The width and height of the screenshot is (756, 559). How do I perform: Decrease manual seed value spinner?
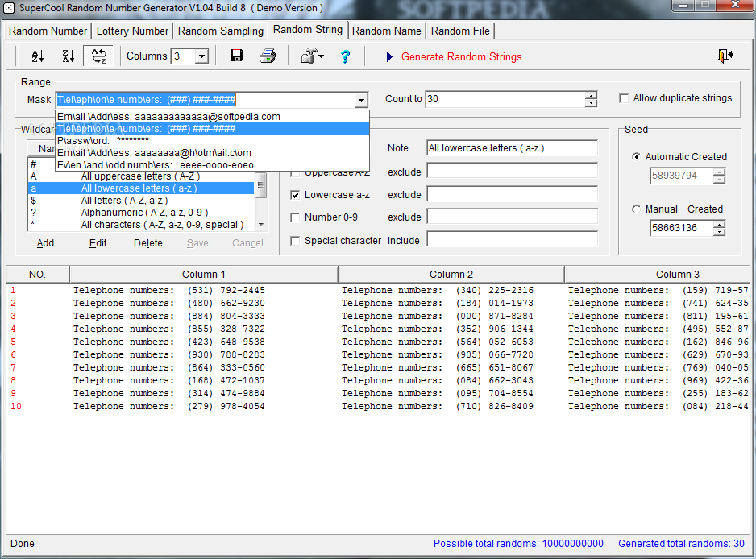pyautogui.click(x=720, y=232)
